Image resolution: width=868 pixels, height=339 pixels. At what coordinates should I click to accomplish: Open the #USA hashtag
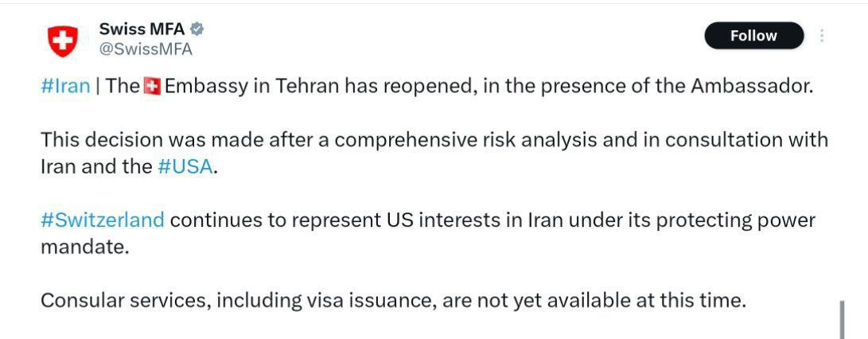tap(185, 167)
